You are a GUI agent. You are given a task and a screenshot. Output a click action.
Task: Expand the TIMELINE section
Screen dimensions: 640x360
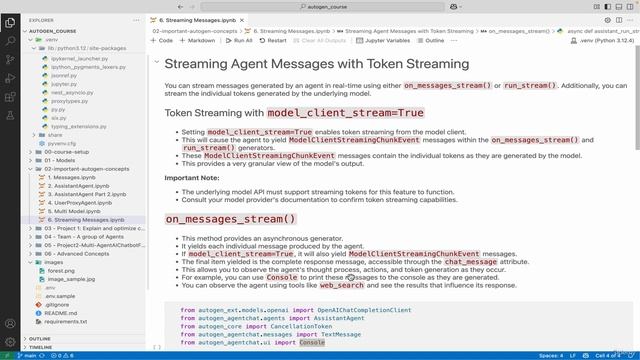pos(83,347)
